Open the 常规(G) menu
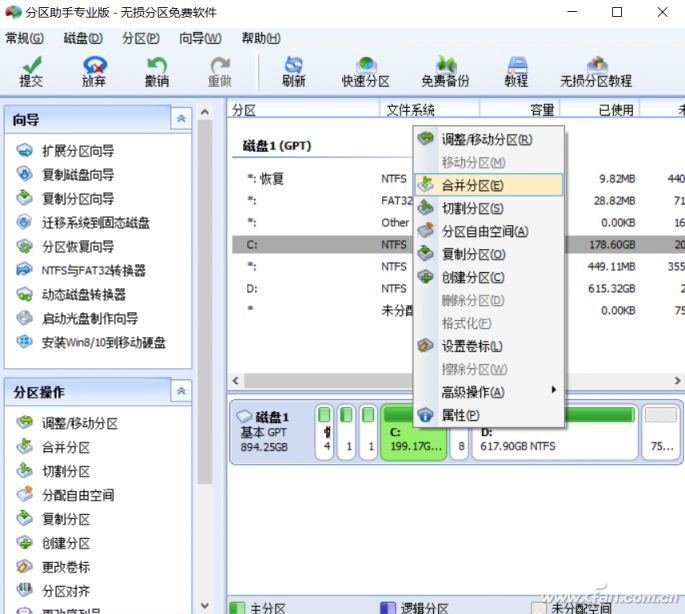The height and width of the screenshot is (614, 685). (x=24, y=38)
